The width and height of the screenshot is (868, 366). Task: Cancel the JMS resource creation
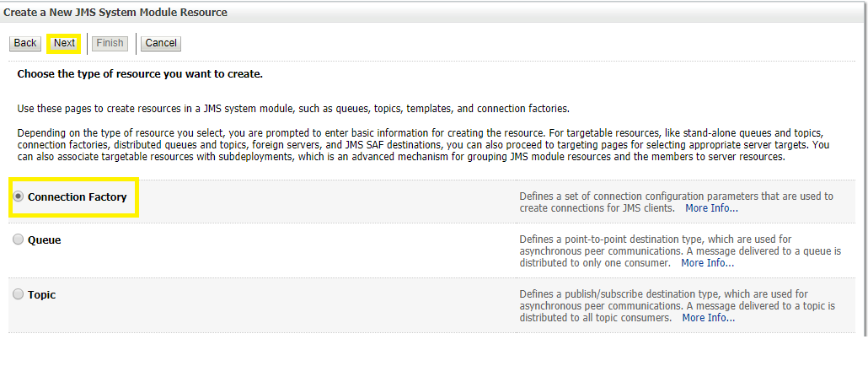[x=161, y=43]
